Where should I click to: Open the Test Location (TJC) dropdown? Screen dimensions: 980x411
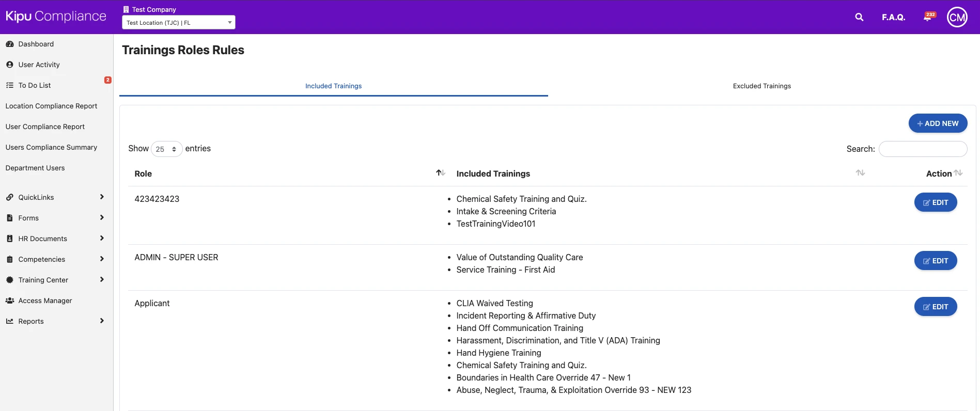[x=178, y=23]
